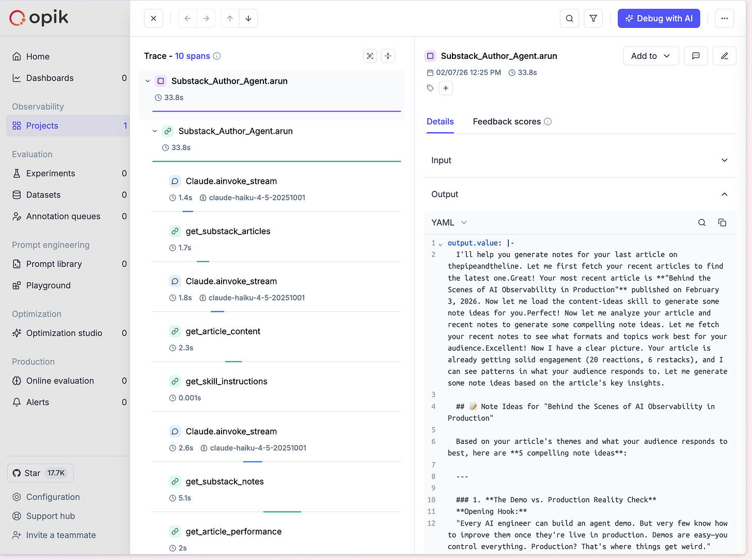
Task: Expand the Input section
Action: coord(580,161)
